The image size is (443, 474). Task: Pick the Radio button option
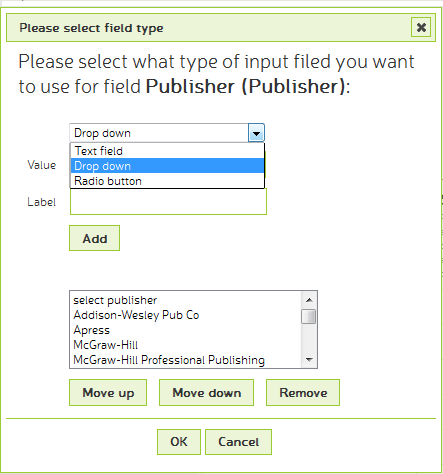[x=167, y=181]
